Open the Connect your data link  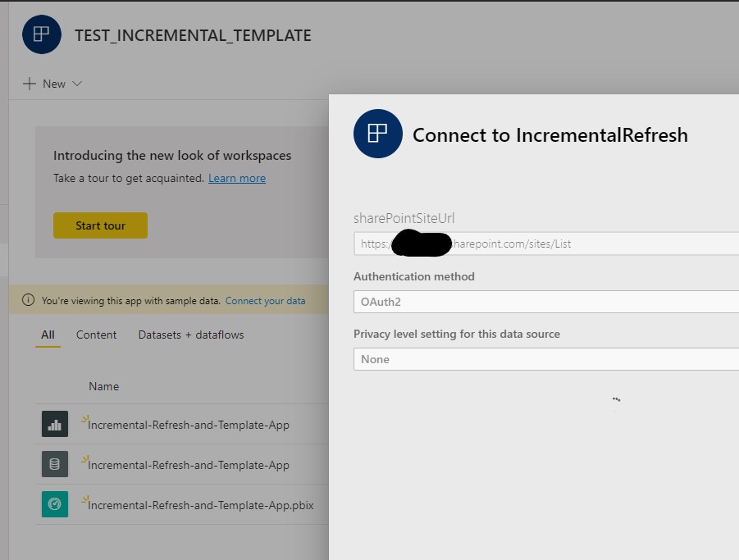coord(266,300)
